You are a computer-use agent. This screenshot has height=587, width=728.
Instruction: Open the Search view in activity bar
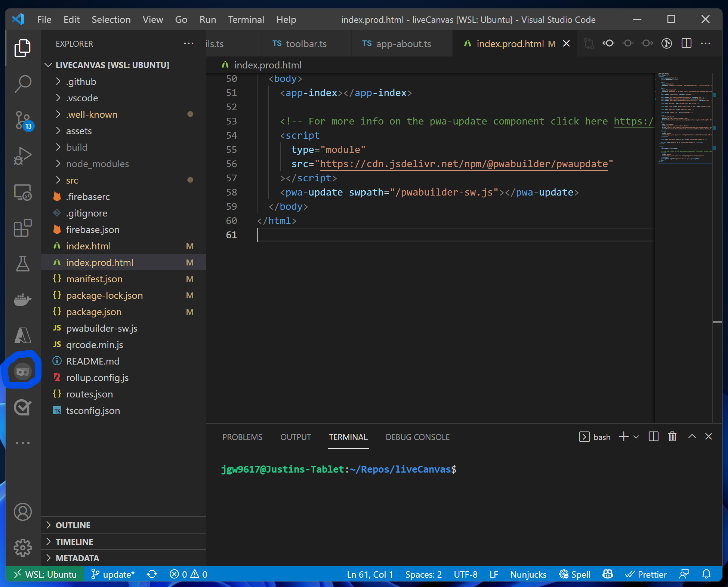click(x=23, y=83)
